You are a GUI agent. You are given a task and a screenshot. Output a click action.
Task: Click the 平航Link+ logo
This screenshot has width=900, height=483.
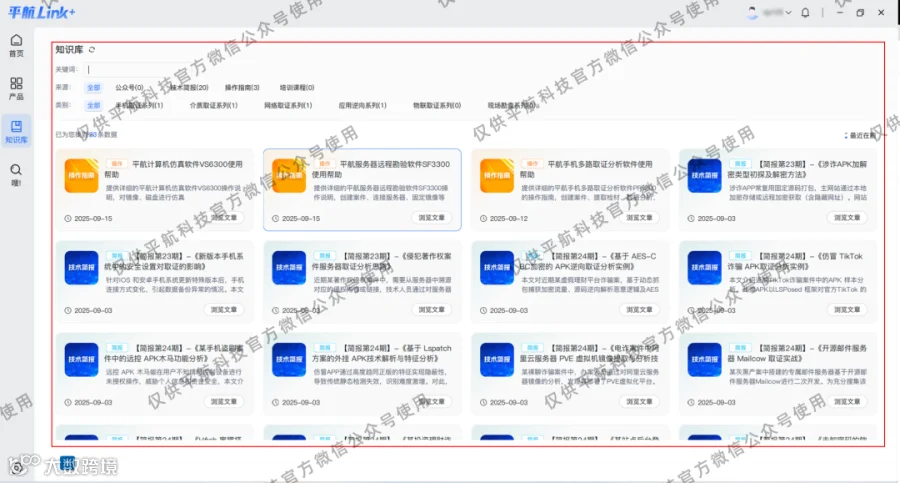[41, 12]
